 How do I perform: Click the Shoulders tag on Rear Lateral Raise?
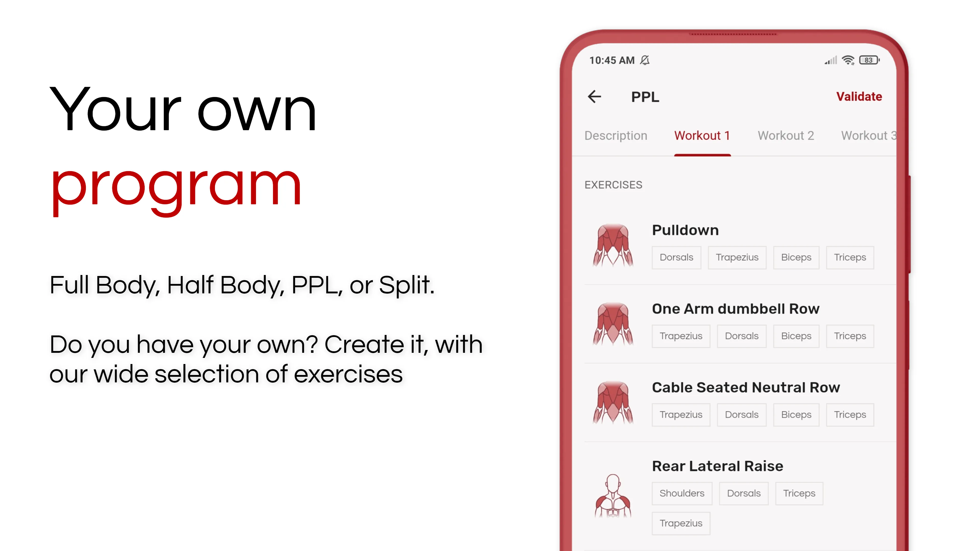[x=682, y=493]
